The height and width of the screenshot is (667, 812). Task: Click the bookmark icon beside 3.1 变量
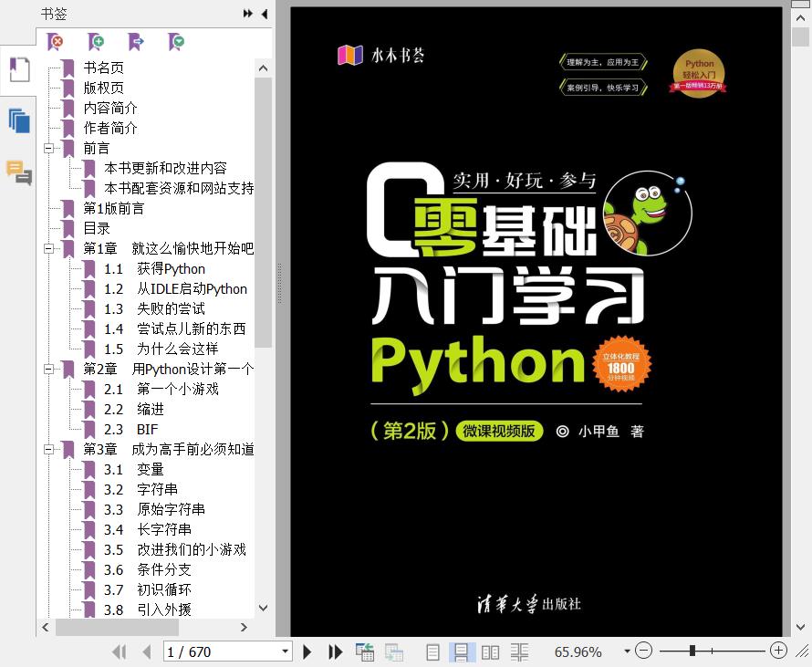tap(89, 470)
